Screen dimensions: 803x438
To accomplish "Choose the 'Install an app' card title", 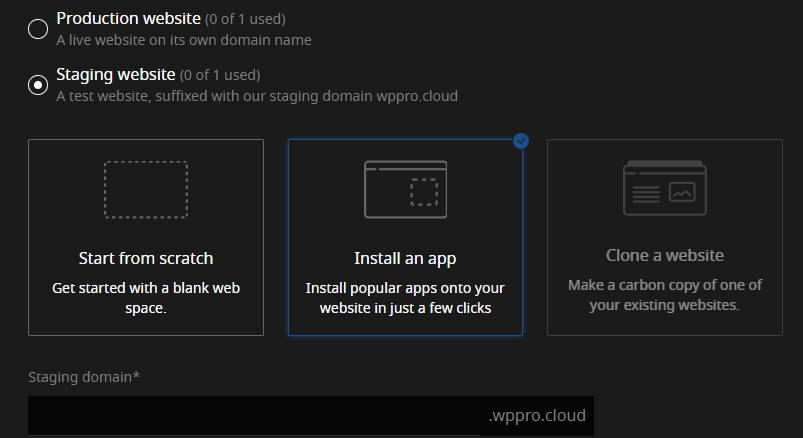I will (405, 258).
